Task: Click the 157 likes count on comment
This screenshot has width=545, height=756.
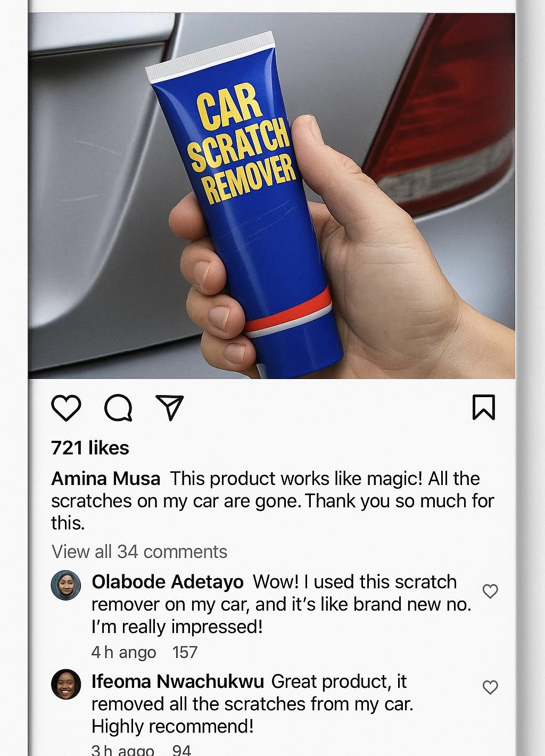Action: point(185,652)
